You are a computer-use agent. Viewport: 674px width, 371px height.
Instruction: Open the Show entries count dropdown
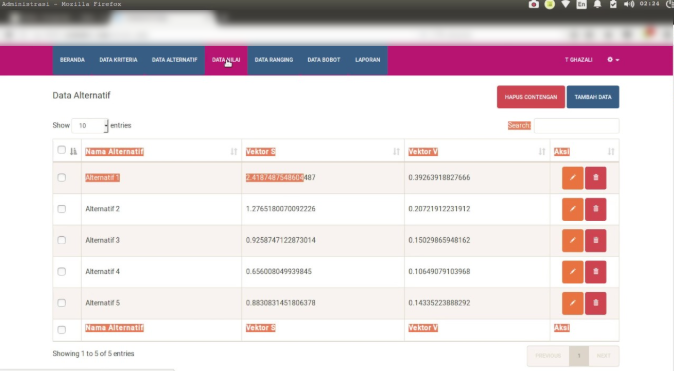pyautogui.click(x=90, y=126)
